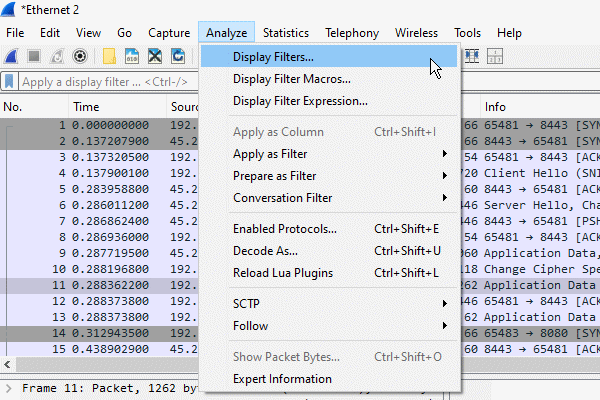
Task: Select Decode As... menu entry
Action: tap(329, 251)
